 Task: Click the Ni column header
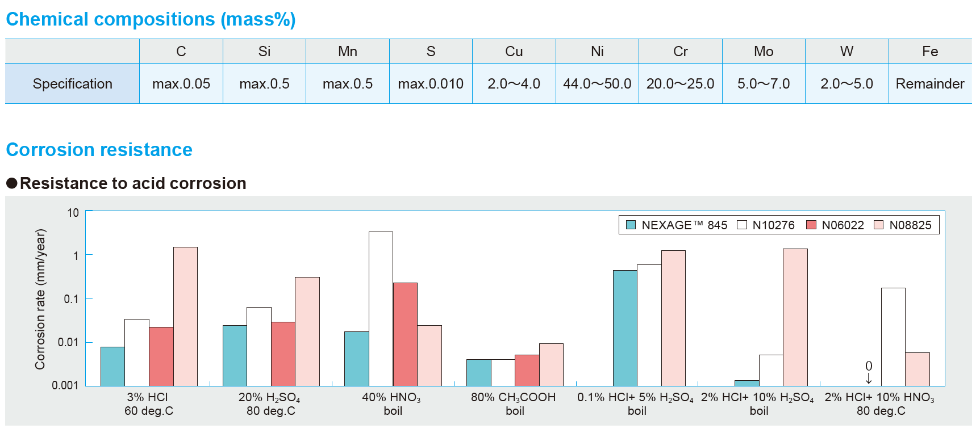[x=597, y=52]
